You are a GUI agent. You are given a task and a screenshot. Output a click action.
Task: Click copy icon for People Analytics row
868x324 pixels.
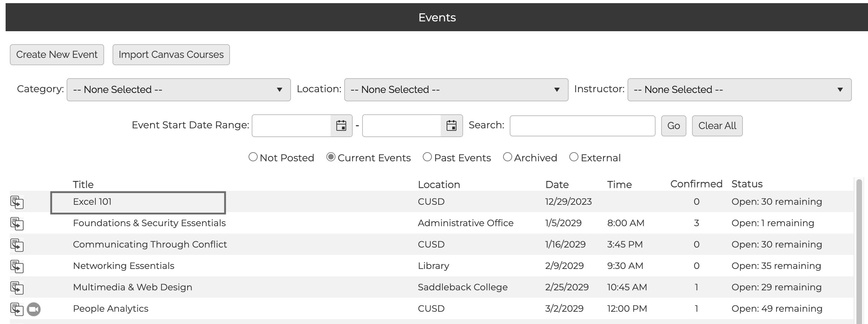[17, 309]
